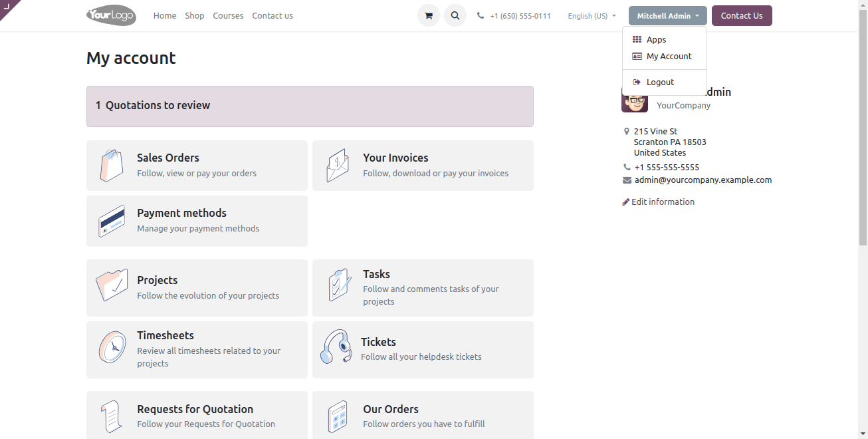This screenshot has width=868, height=439.
Task: Click Follow, download or pay your invoices text
Action: (436, 174)
